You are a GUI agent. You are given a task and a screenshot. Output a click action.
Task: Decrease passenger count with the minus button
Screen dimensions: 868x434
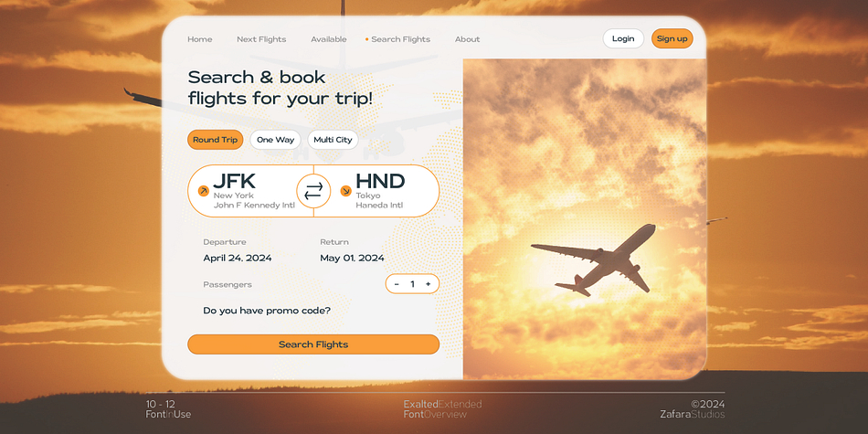pyautogui.click(x=397, y=284)
